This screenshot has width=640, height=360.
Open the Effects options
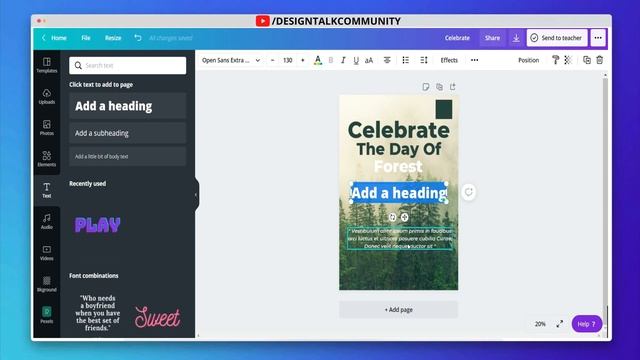449,60
